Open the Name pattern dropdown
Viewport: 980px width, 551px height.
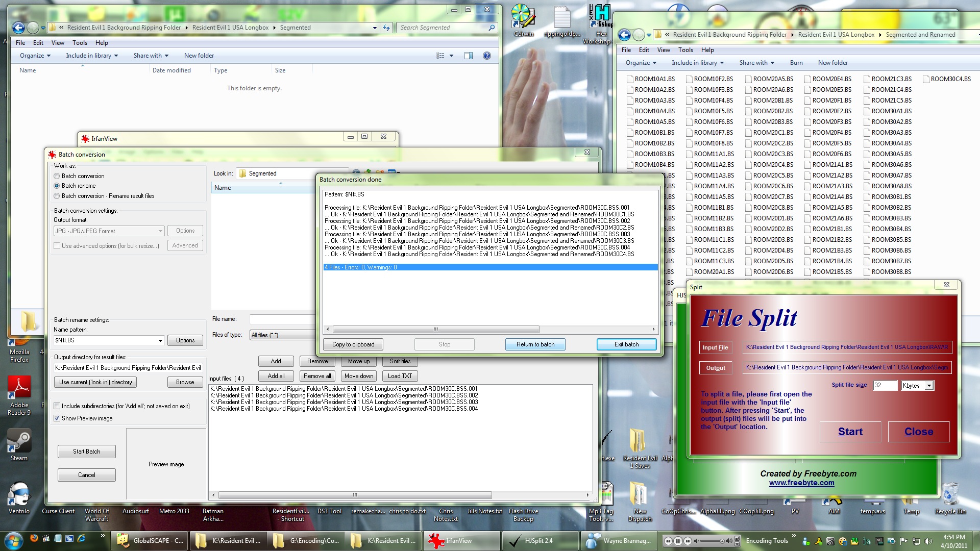tap(160, 340)
